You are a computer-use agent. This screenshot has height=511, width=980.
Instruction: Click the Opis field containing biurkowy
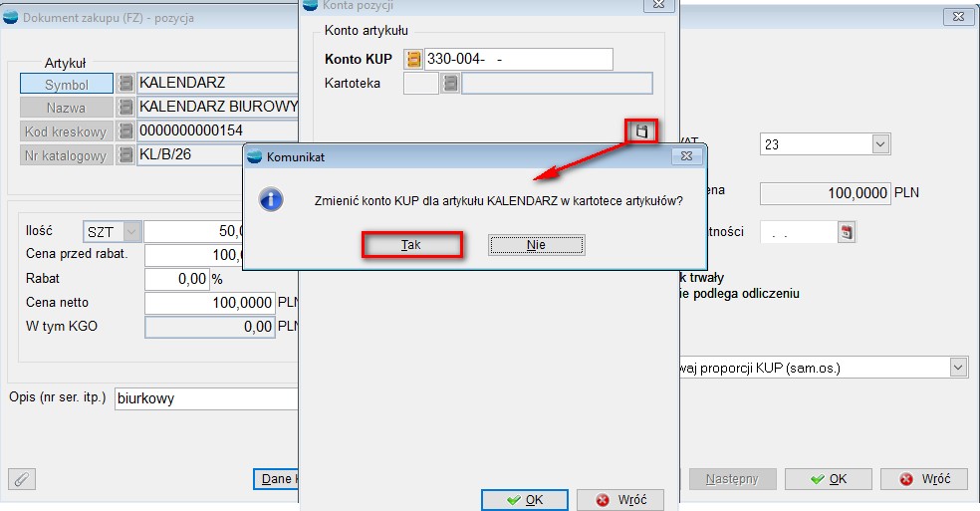coord(206,399)
